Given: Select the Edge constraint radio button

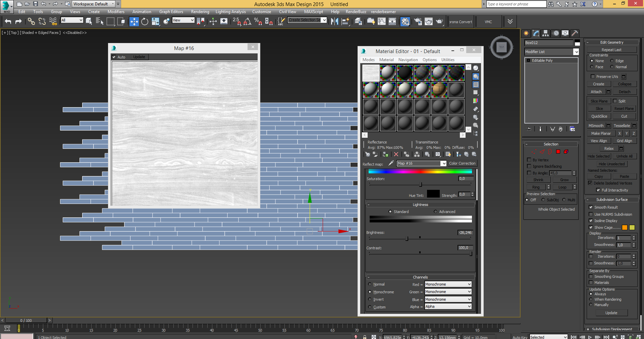Looking at the screenshot, I should [x=612, y=61].
